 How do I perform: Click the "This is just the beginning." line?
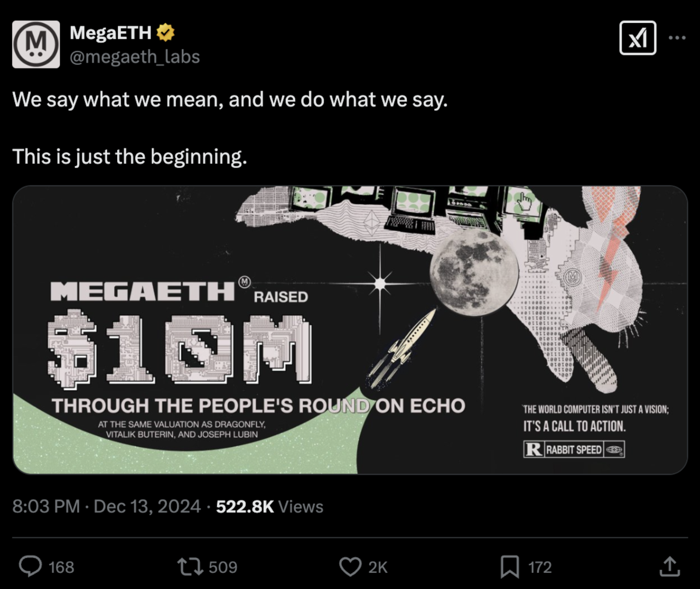point(130,157)
